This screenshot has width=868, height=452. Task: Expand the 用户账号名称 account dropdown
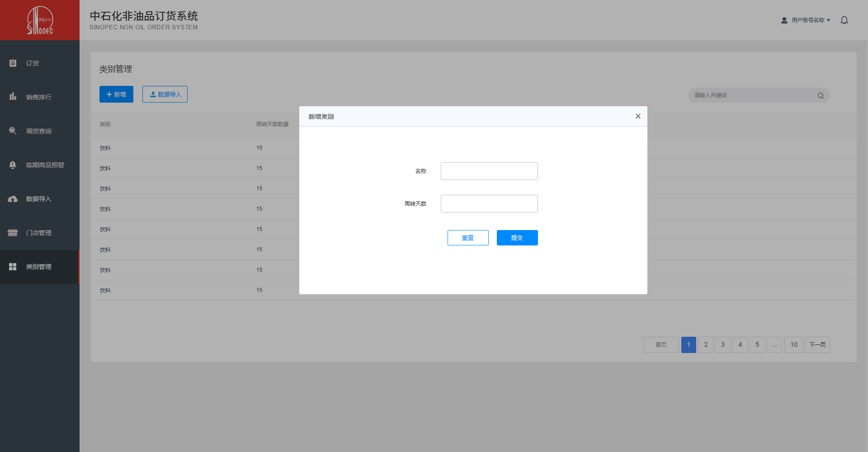[x=810, y=20]
